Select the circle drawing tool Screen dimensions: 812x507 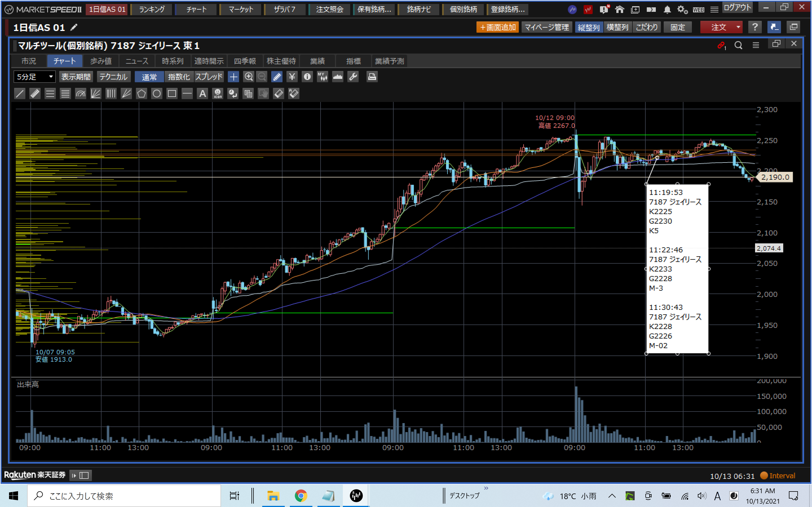click(x=157, y=94)
